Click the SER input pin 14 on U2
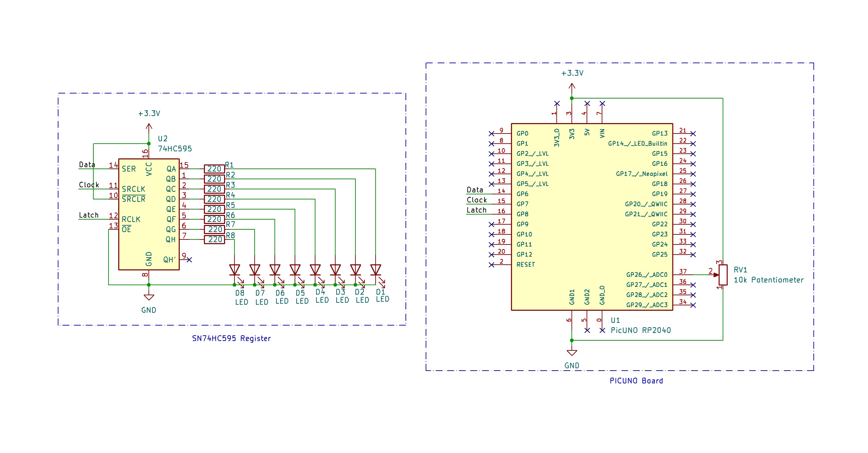 tap(113, 169)
